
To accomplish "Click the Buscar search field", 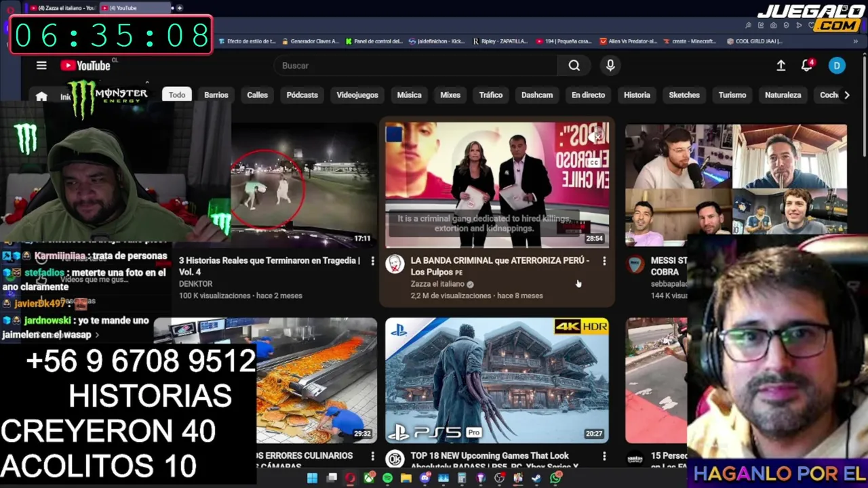I will 416,66.
